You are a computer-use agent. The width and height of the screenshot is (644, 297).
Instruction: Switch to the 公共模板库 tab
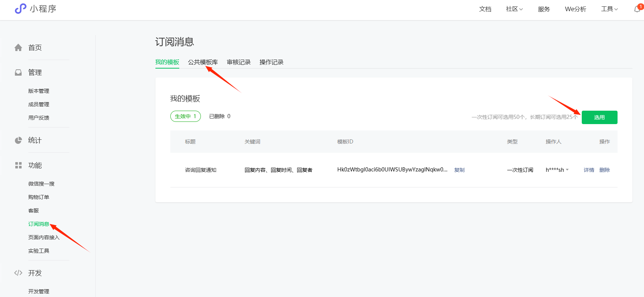tap(203, 62)
